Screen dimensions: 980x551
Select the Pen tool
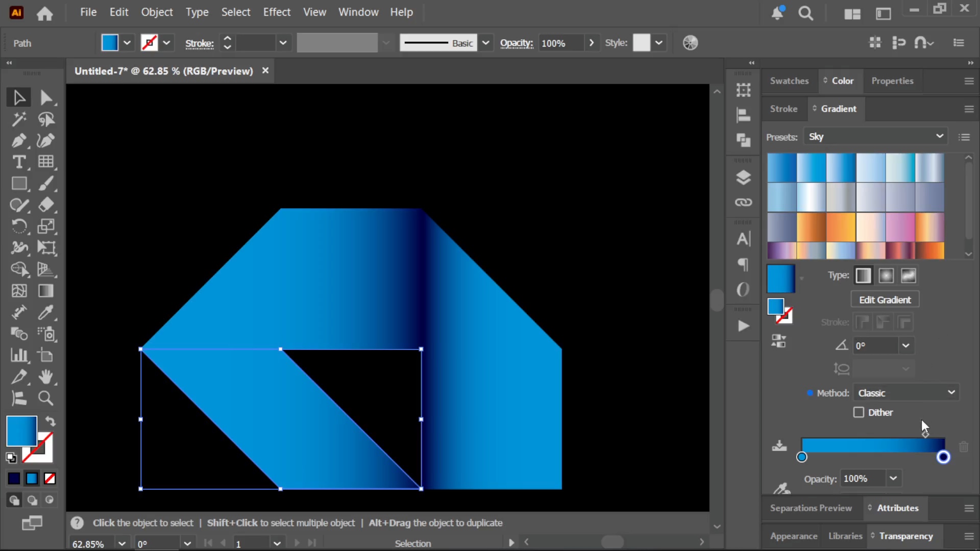pyautogui.click(x=19, y=140)
